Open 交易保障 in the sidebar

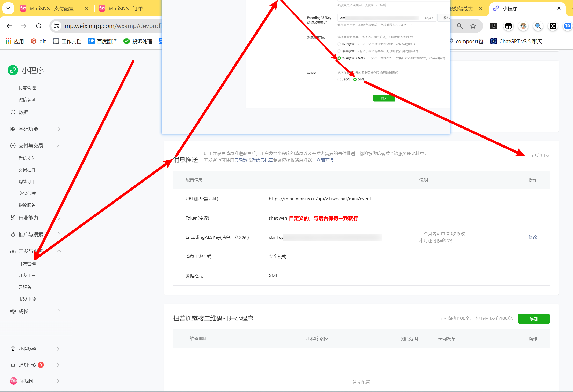[x=27, y=193]
